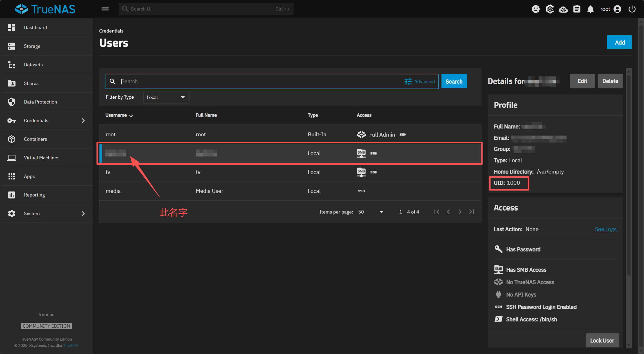
Task: Go to Datasets in sidebar
Action: coord(33,65)
